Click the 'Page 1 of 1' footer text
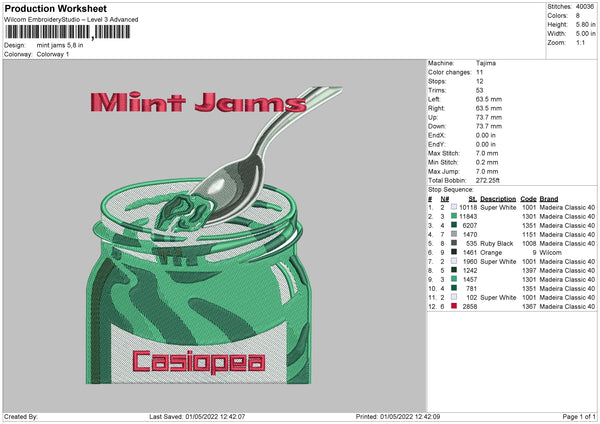Viewport: 600px width, 424px height. click(x=579, y=416)
